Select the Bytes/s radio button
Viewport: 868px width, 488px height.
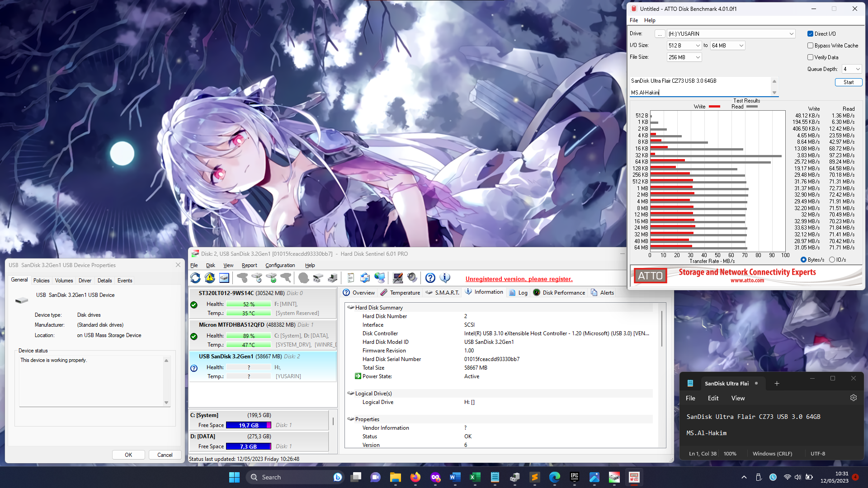click(x=803, y=260)
